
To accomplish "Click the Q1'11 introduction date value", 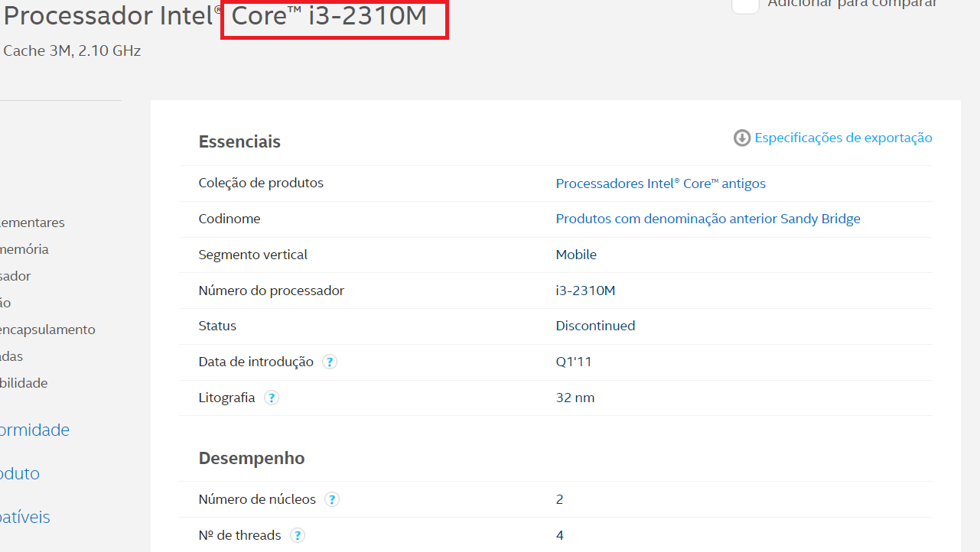I will pyautogui.click(x=574, y=362).
